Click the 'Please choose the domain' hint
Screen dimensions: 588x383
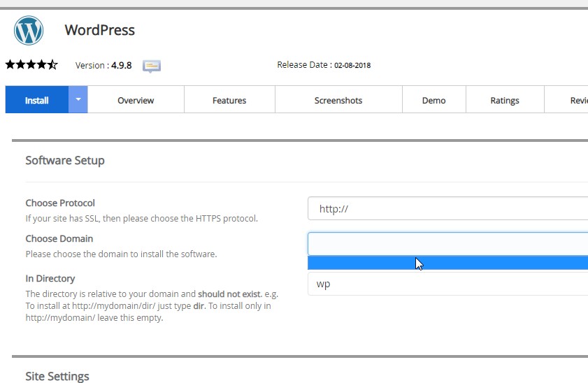click(x=121, y=254)
